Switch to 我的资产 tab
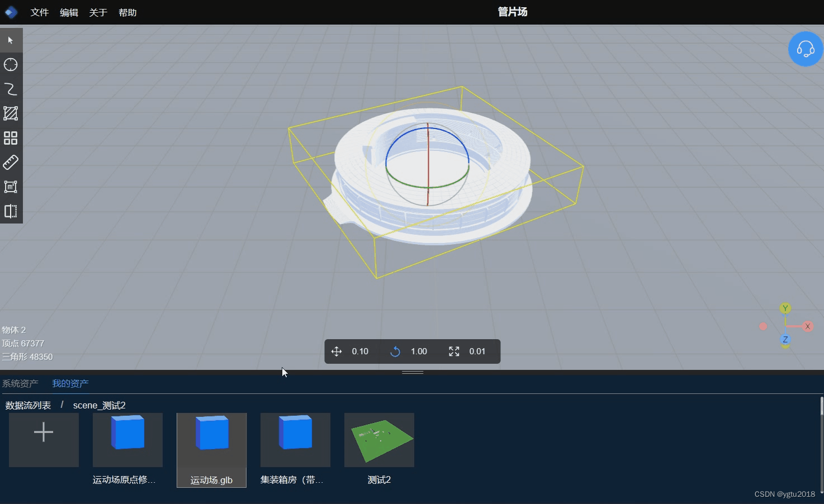 70,383
